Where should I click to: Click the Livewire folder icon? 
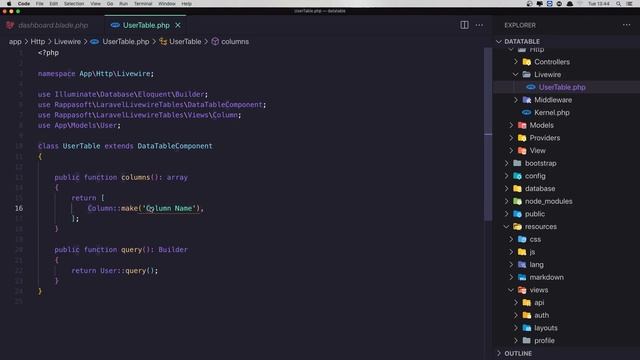(x=527, y=74)
